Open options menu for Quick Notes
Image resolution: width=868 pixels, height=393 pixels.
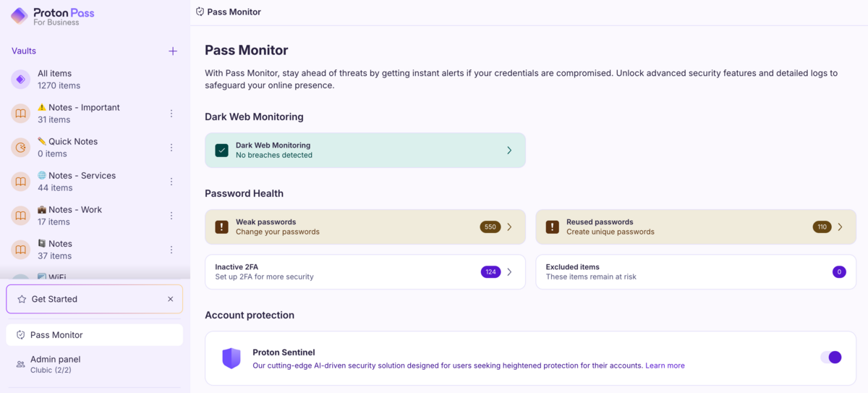click(x=171, y=148)
